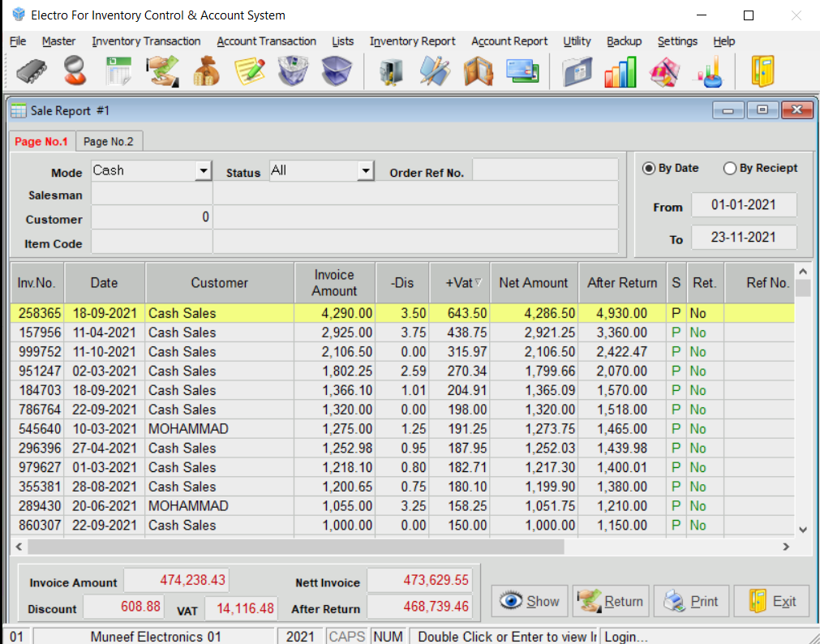The width and height of the screenshot is (820, 644).
Task: Click the yellow exit door toolbar icon
Action: point(762,71)
